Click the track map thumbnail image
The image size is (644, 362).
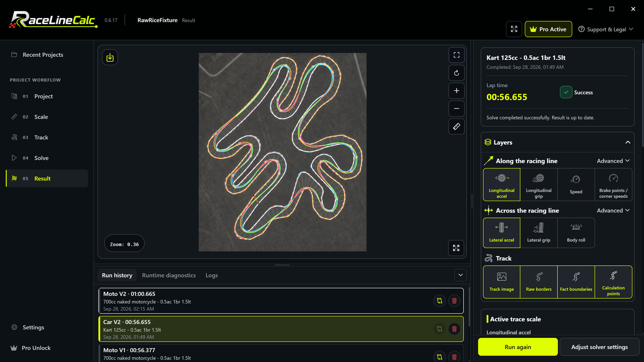coord(282,152)
